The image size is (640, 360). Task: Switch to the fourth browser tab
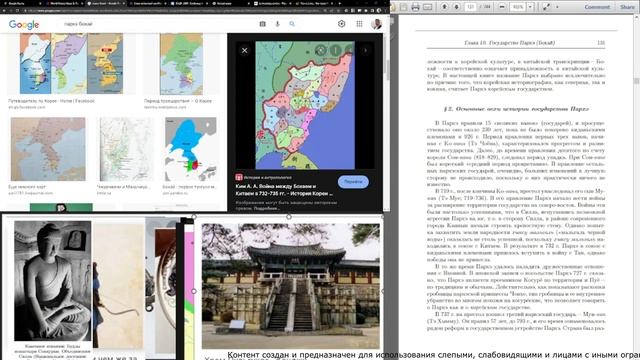(149, 3)
